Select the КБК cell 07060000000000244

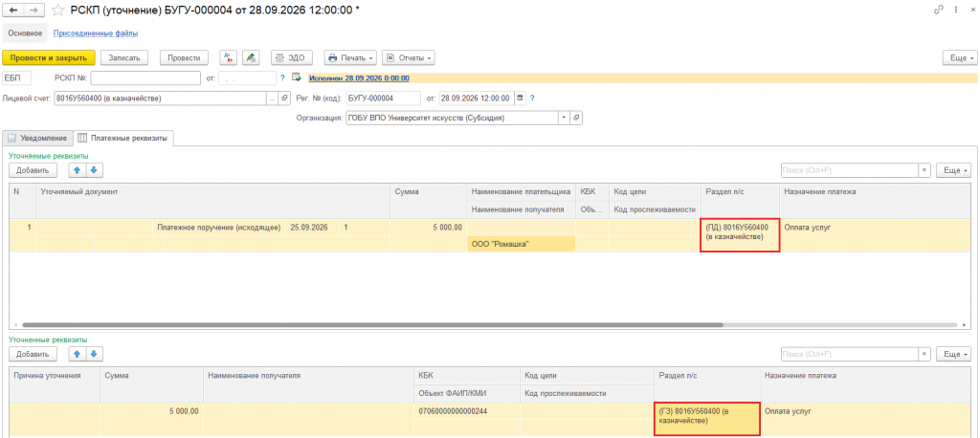pyautogui.click(x=466, y=411)
